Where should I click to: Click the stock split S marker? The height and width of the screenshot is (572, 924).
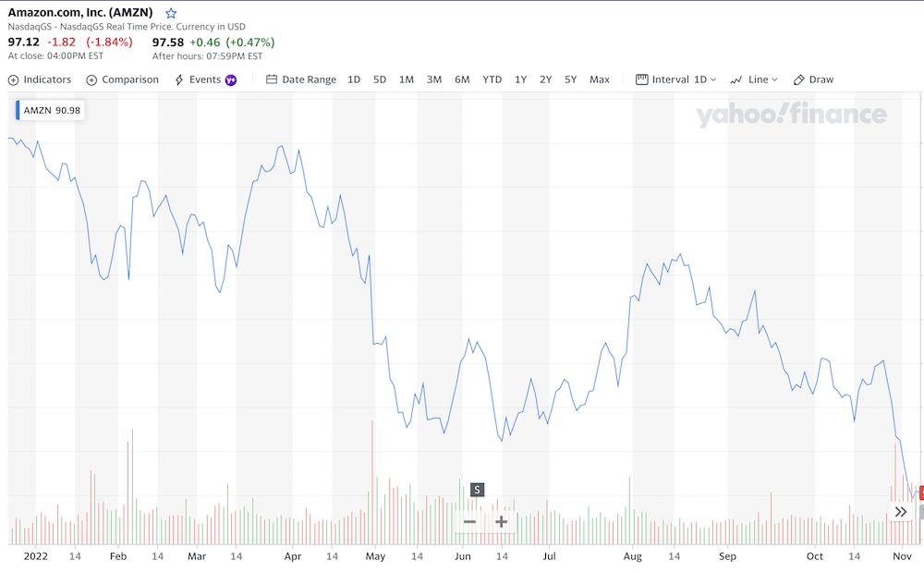pyautogui.click(x=477, y=490)
